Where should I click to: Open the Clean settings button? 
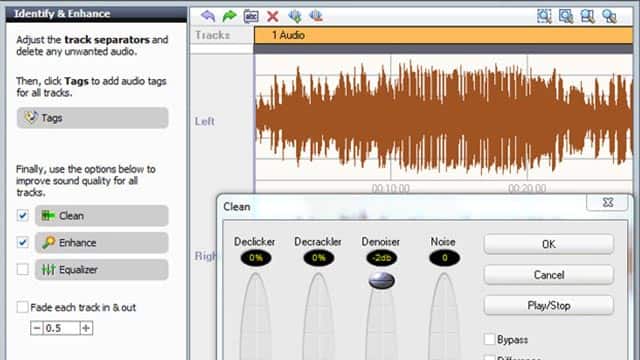(x=102, y=216)
